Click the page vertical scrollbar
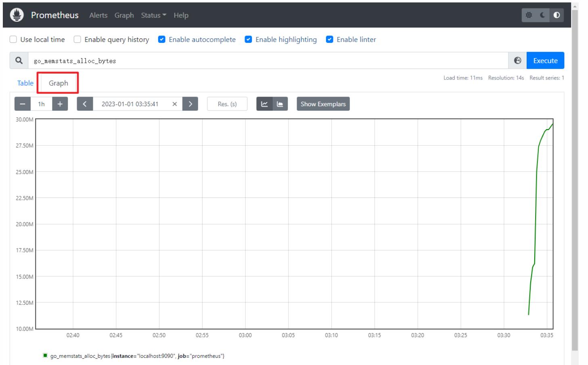This screenshot has width=588, height=365. (575, 180)
